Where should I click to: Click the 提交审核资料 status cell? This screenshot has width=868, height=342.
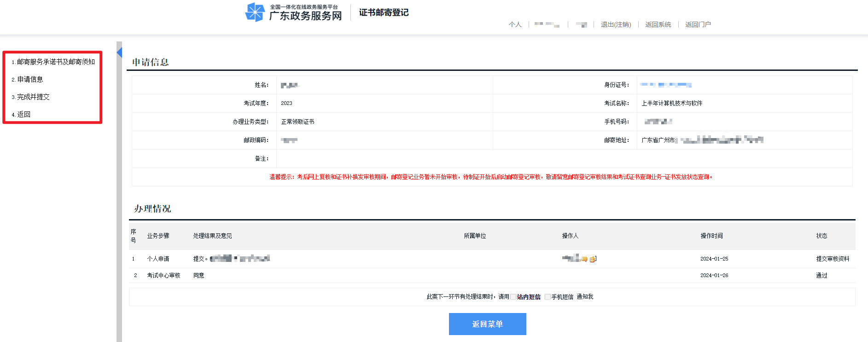(833, 259)
